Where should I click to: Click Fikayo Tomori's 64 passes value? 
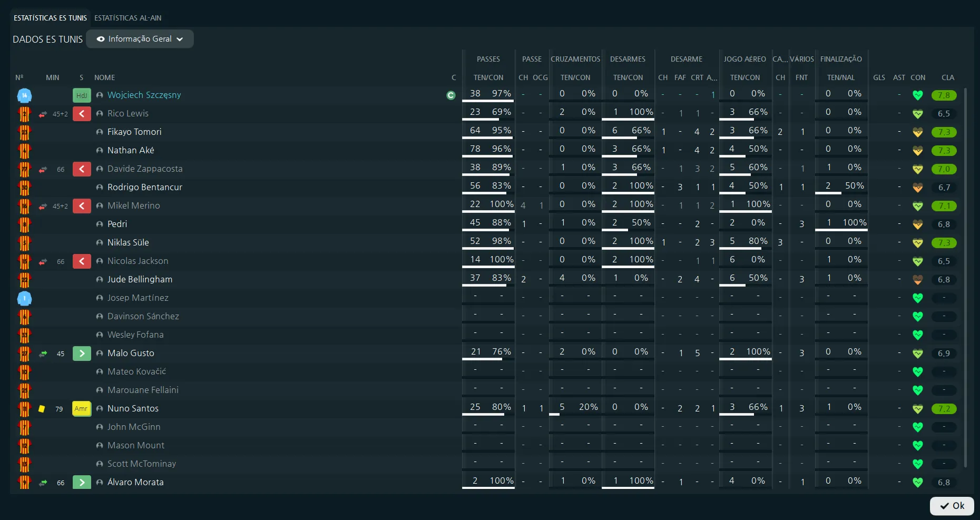[x=475, y=131]
